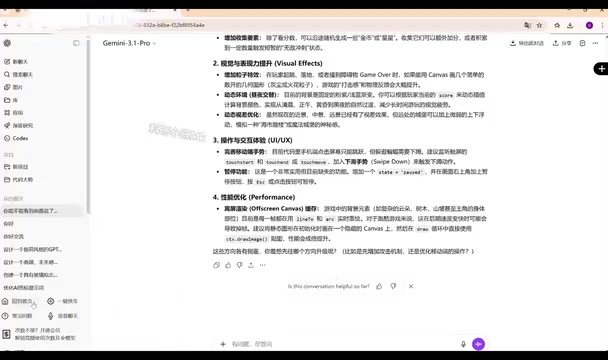Click the document icon in chat header
The image size is (608, 360).
(582, 43)
